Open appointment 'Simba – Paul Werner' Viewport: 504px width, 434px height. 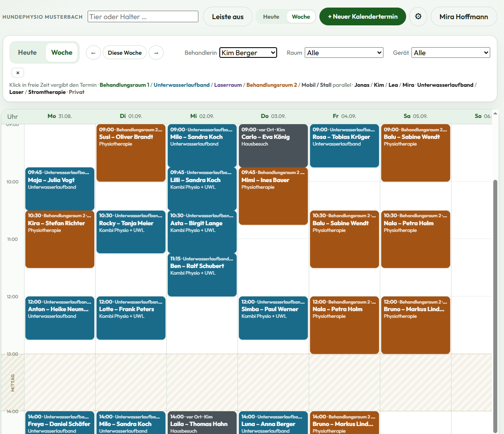(273, 318)
